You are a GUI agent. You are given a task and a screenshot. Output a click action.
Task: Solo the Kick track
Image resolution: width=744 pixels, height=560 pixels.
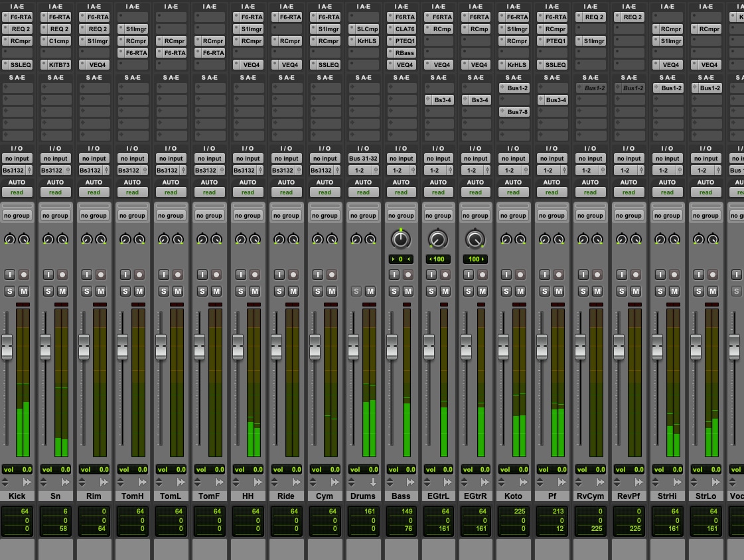(10, 291)
